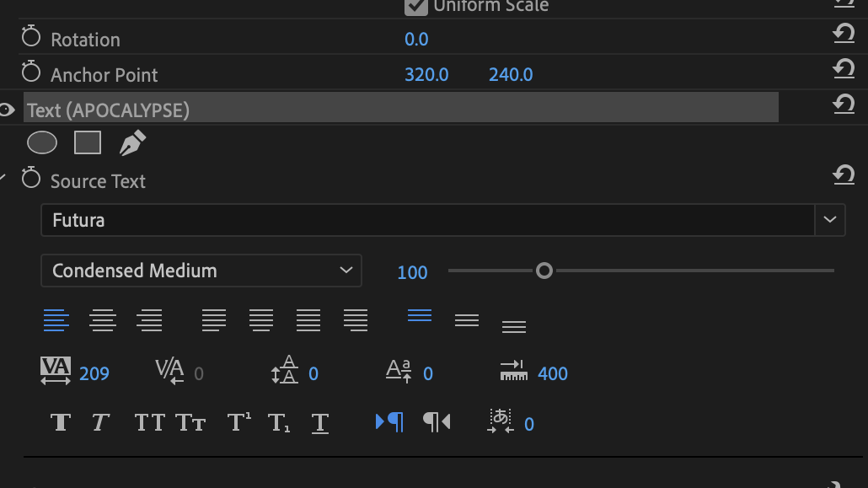Apply underline to the text
Image resolution: width=868 pixels, height=488 pixels.
[319, 422]
